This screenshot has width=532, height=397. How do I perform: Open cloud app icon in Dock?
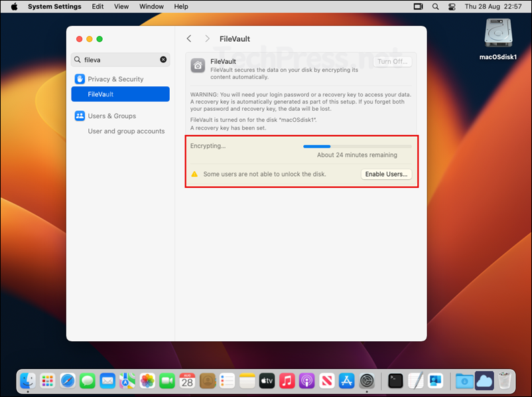(x=484, y=380)
